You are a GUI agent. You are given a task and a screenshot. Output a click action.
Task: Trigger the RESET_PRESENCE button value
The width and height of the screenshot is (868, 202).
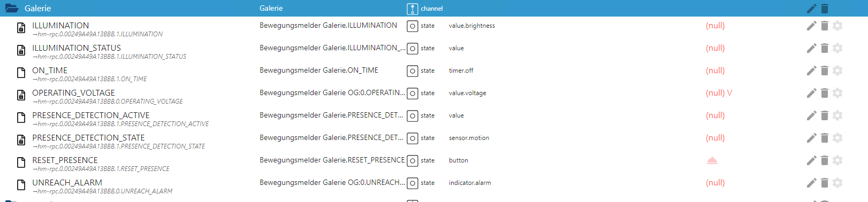[712, 160]
